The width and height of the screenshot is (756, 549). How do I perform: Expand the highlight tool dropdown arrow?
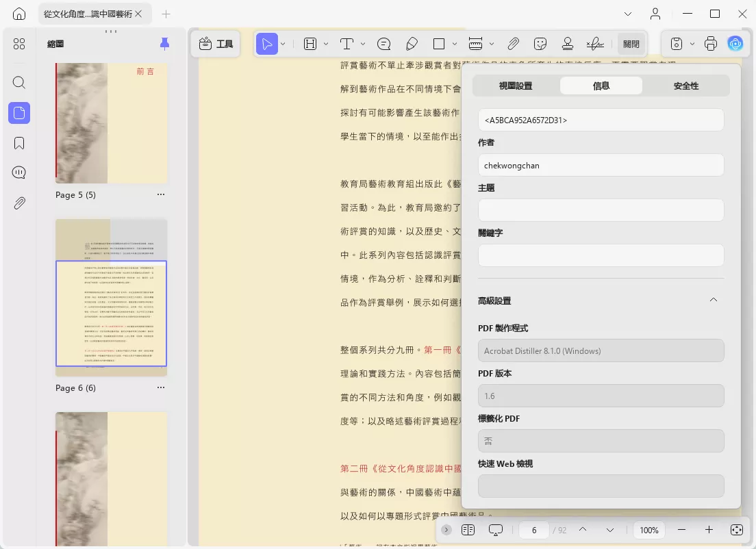coord(326,44)
